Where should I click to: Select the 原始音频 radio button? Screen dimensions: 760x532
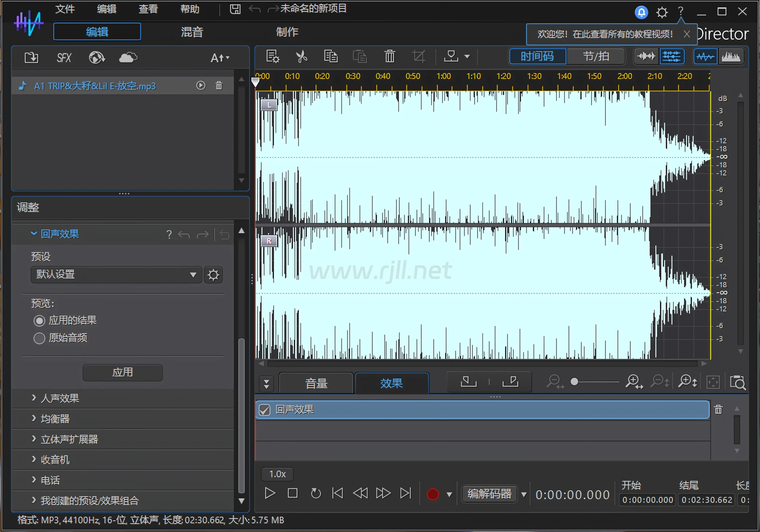point(39,338)
